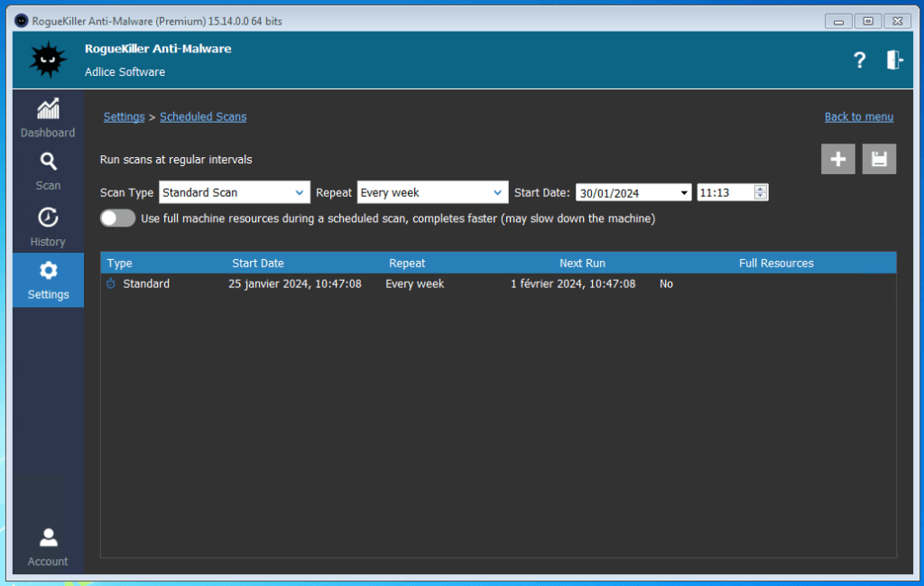Image resolution: width=924 pixels, height=586 pixels.
Task: Save scheduled scans with floppy disk icon
Action: point(879,160)
